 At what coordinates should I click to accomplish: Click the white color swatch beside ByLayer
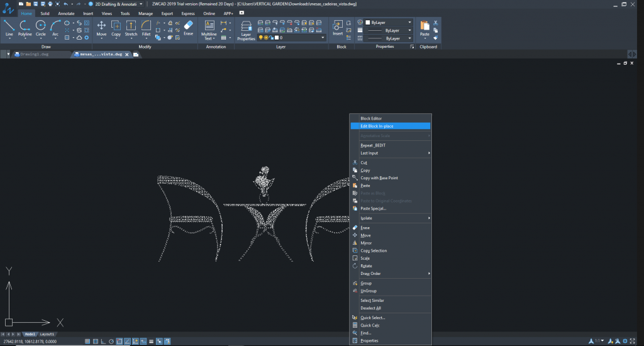point(367,23)
